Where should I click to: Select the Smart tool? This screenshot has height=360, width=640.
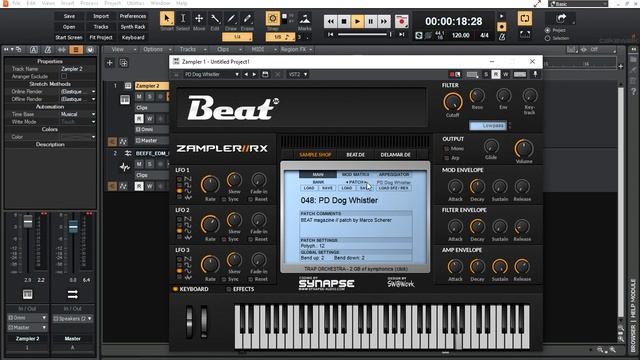[167, 19]
